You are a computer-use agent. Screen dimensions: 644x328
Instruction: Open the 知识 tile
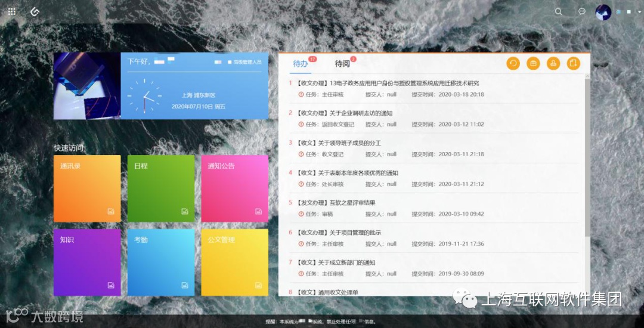click(87, 262)
